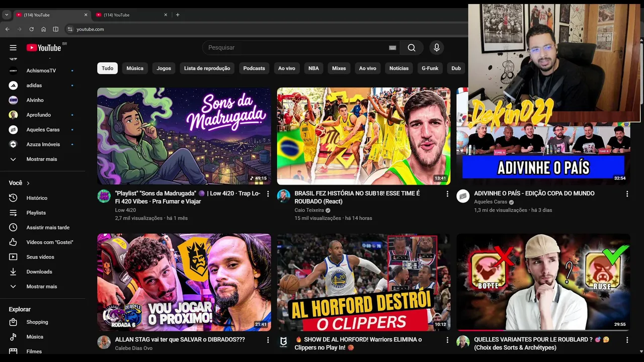Screen dimensions: 644x362
Task: Open the Você section chevron
Action: (28, 183)
